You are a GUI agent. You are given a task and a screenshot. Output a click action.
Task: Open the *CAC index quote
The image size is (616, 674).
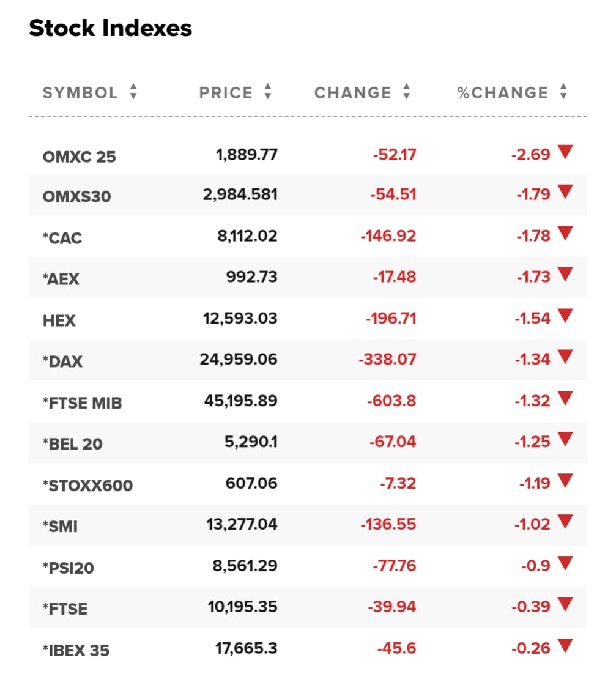[62, 238]
